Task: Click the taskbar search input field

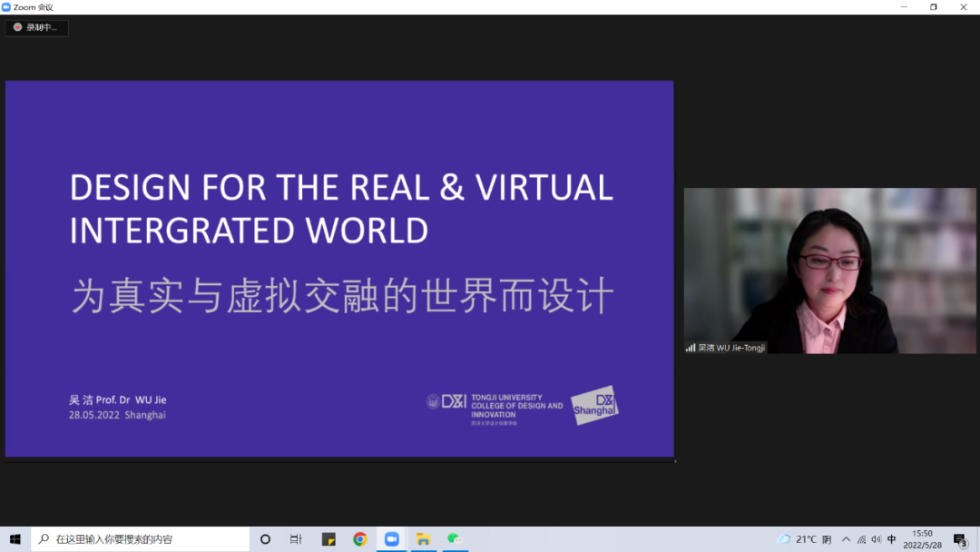Action: (141, 539)
